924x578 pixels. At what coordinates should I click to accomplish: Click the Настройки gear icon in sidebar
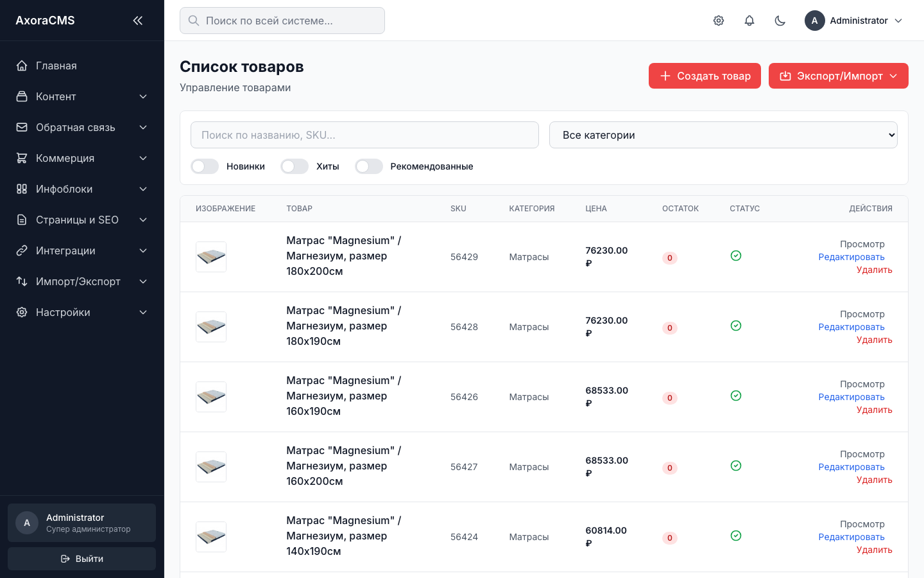coord(22,312)
